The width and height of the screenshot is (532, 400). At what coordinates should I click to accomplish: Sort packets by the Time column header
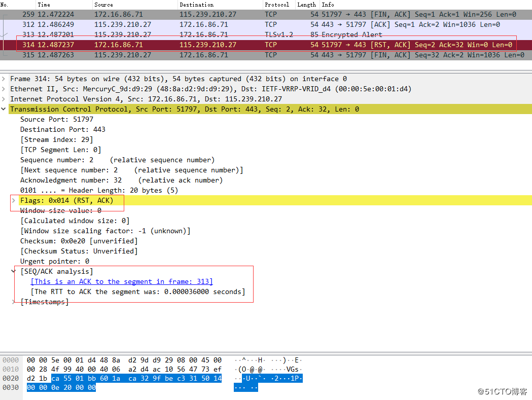click(x=44, y=5)
